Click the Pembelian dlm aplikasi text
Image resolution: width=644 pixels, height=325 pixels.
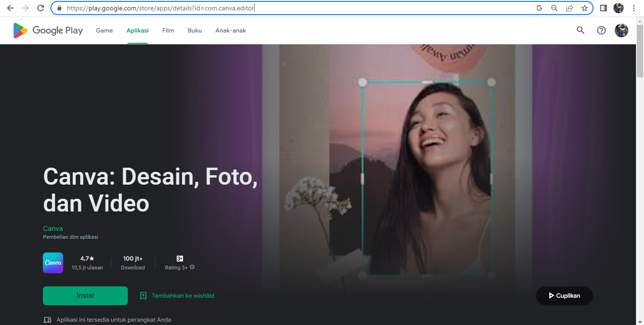pyautogui.click(x=71, y=237)
